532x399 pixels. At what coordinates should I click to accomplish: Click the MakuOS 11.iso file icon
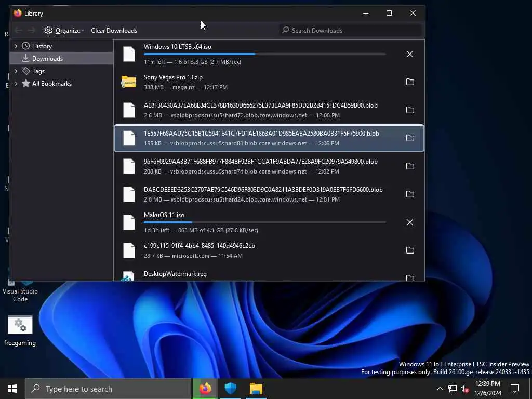coord(129,222)
